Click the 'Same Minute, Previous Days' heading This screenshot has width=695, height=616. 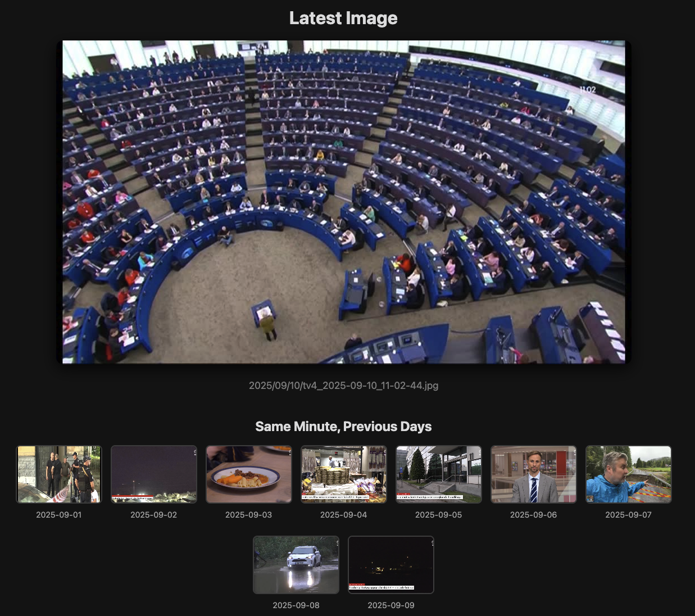pos(343,427)
